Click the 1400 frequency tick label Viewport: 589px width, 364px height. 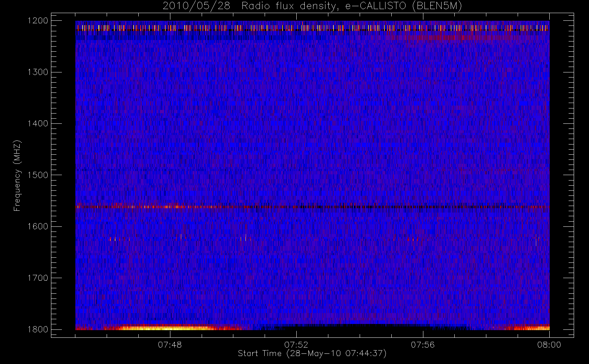[38, 123]
